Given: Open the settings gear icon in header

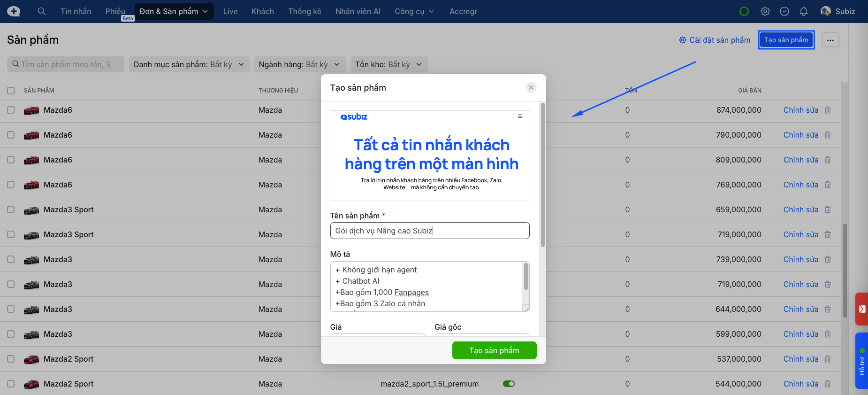Looking at the screenshot, I should (x=765, y=11).
